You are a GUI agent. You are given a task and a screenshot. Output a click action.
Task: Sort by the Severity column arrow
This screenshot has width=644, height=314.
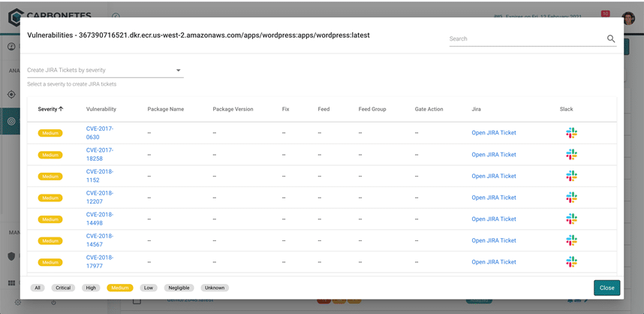click(x=61, y=109)
